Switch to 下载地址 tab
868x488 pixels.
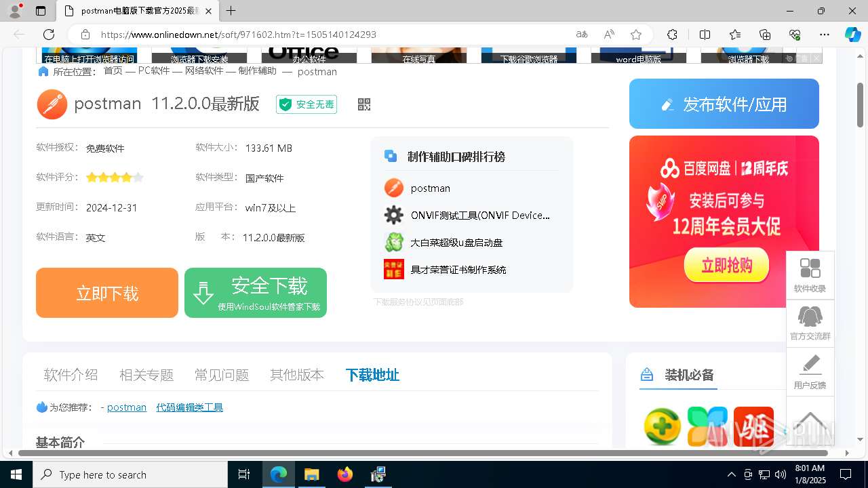tap(372, 375)
